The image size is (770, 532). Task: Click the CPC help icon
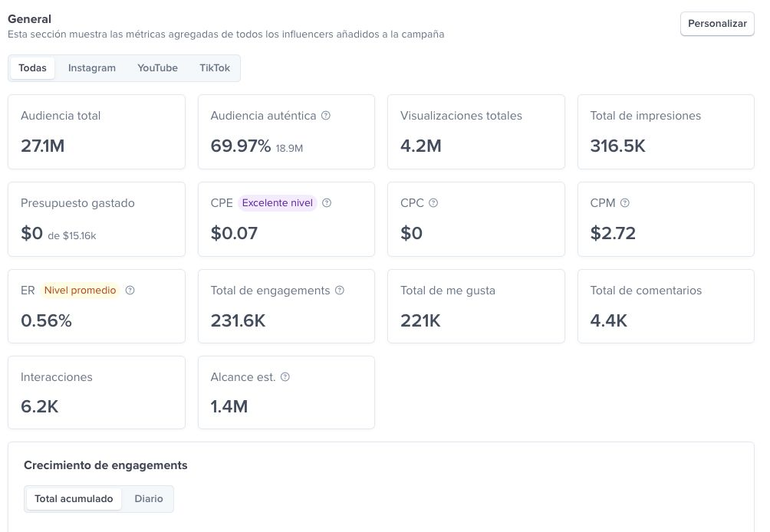tap(433, 203)
